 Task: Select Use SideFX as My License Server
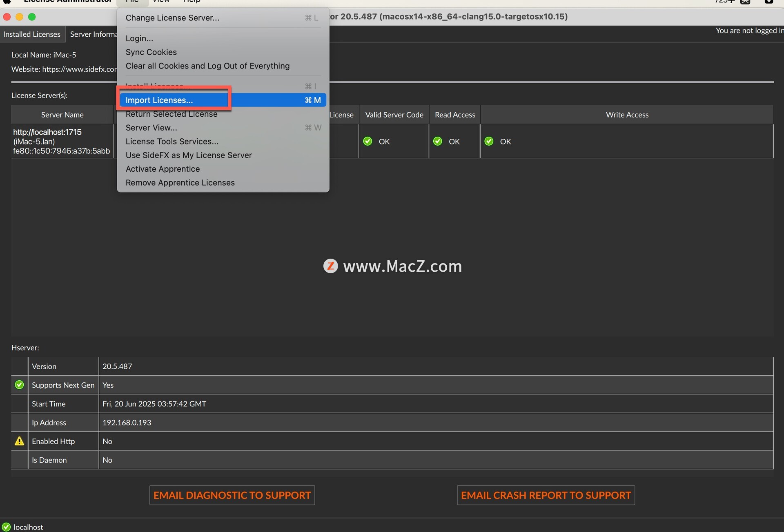189,155
